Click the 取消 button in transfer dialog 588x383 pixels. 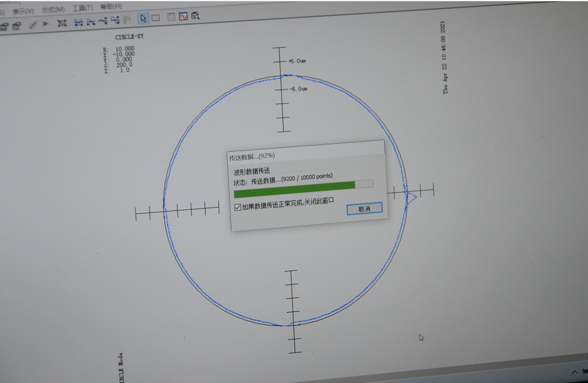click(364, 209)
